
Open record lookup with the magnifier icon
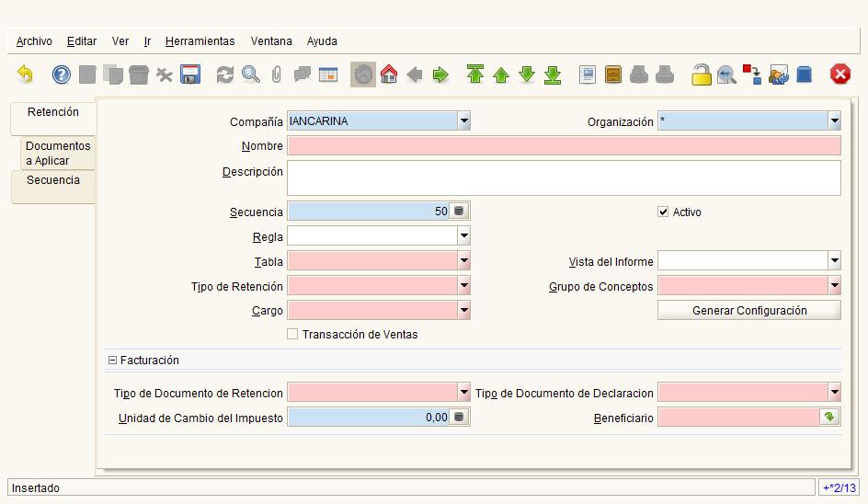[251, 74]
